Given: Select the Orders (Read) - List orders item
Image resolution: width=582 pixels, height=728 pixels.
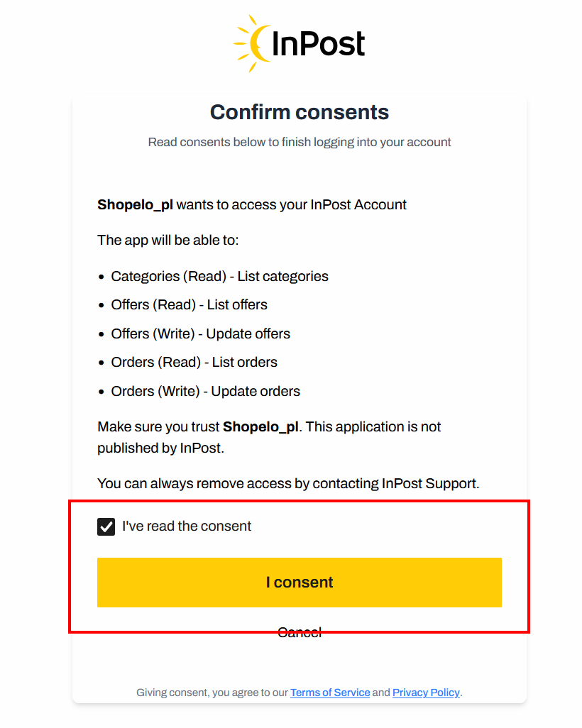Looking at the screenshot, I should [x=194, y=362].
